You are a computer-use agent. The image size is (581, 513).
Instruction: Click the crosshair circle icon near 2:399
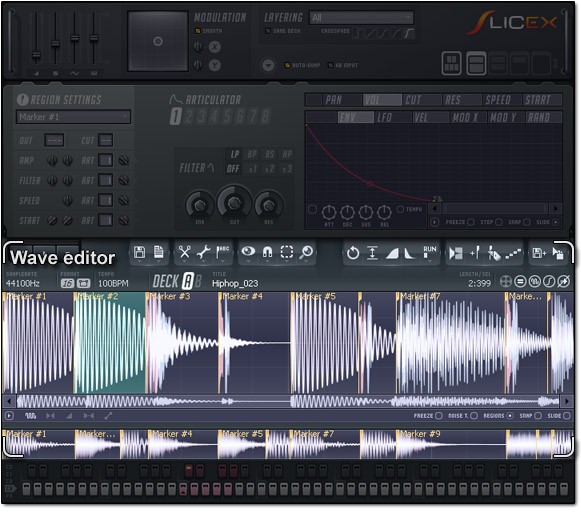[x=505, y=282]
